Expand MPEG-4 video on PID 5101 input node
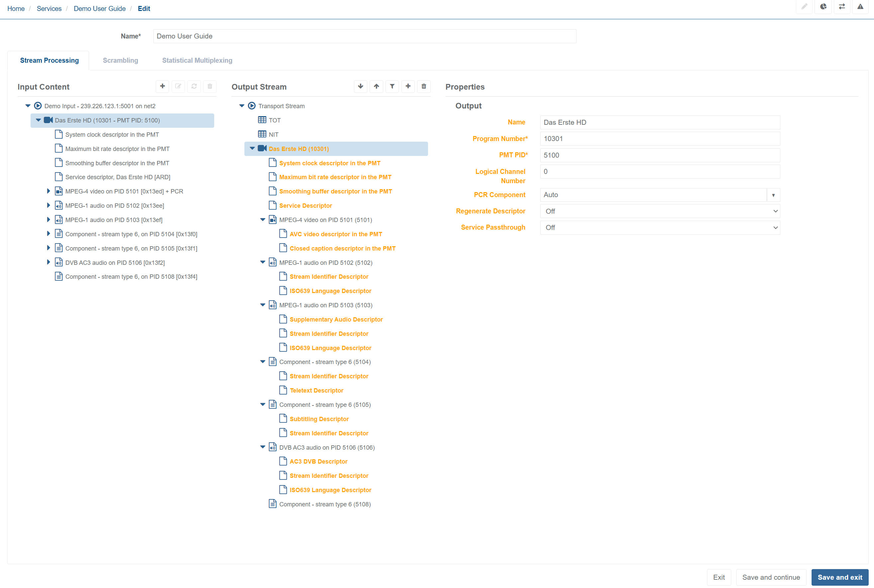The image size is (874, 588). coord(48,191)
